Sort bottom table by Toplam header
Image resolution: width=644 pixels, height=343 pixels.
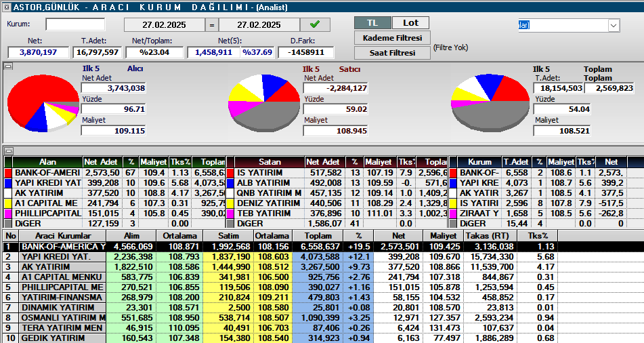click(318, 236)
